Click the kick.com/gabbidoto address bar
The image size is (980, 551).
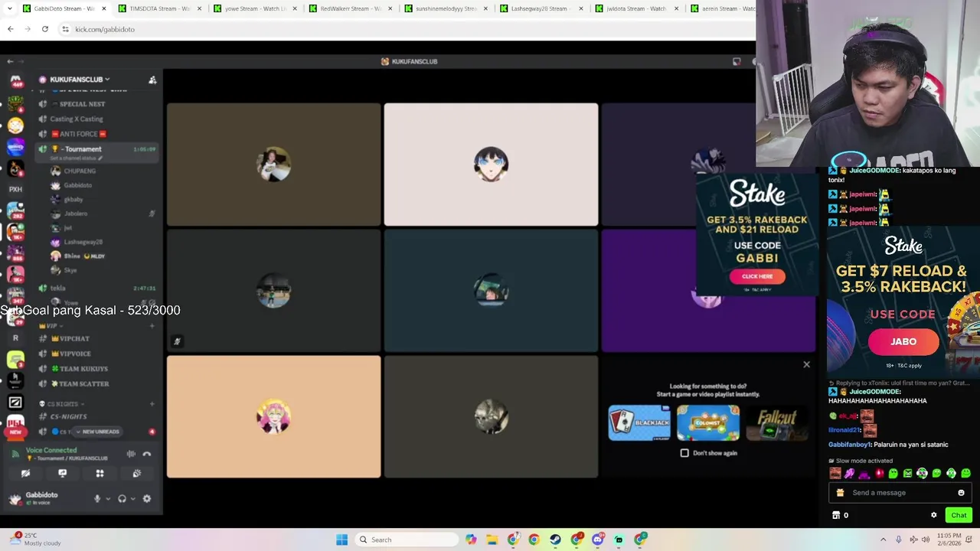click(406, 29)
